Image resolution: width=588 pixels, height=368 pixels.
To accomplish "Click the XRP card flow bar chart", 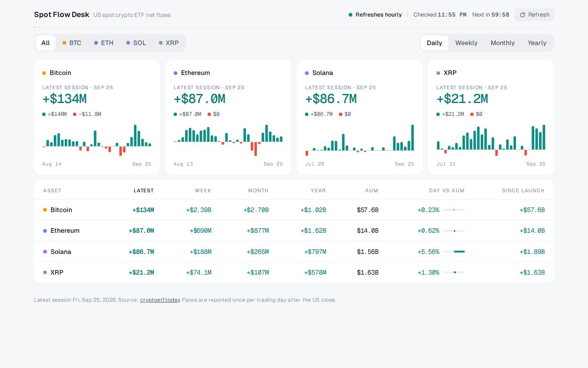I will coord(491,140).
